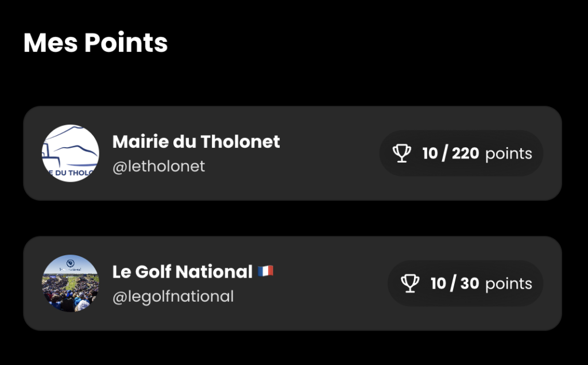Click the Mes Points heading
588x365 pixels.
(x=95, y=43)
